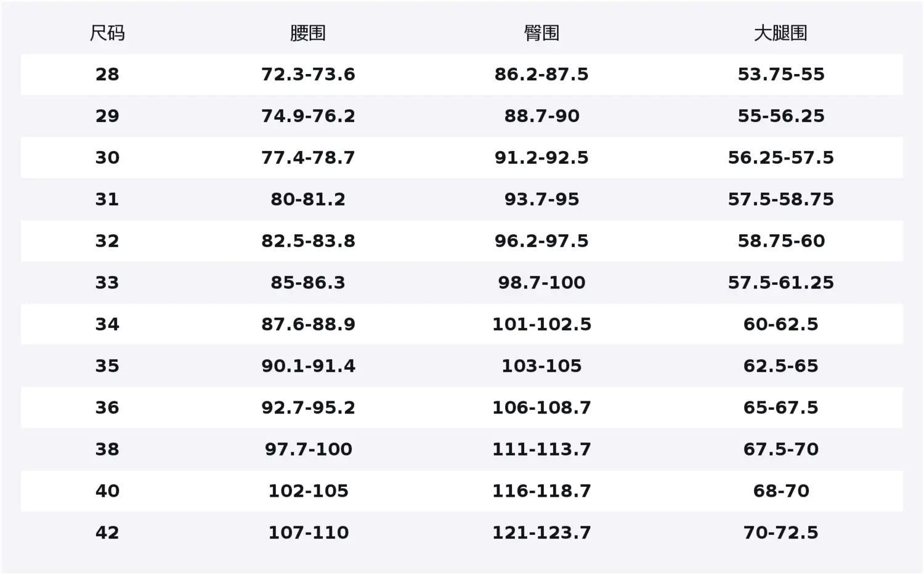Click the 腰围 column header
This screenshot has width=924, height=575.
308,33
